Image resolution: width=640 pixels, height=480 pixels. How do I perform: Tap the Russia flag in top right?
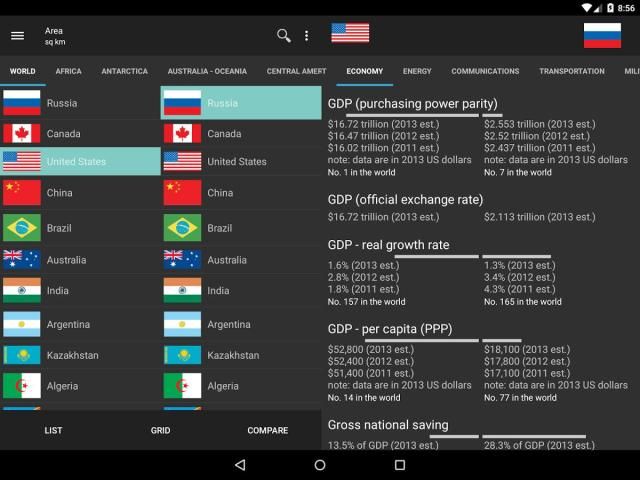(x=602, y=35)
